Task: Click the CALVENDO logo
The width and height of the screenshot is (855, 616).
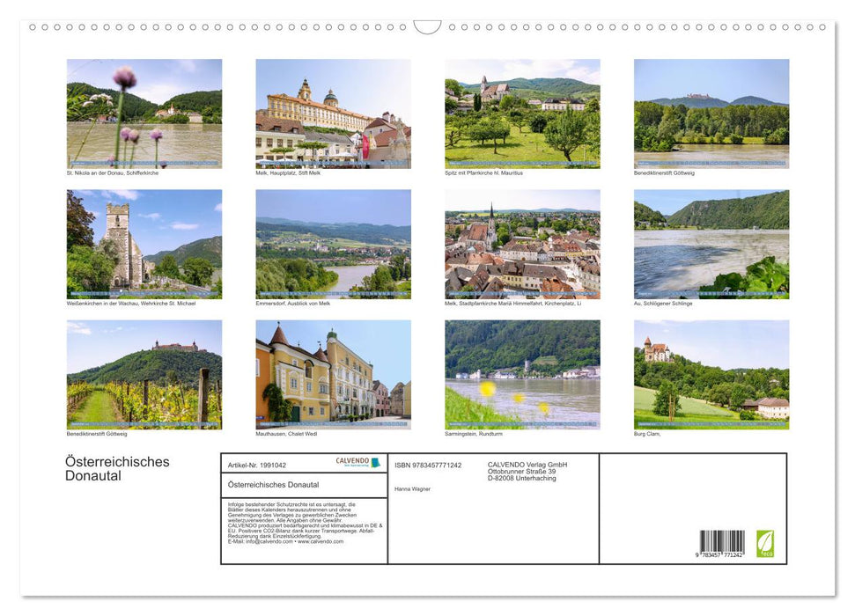Action: pos(350,462)
